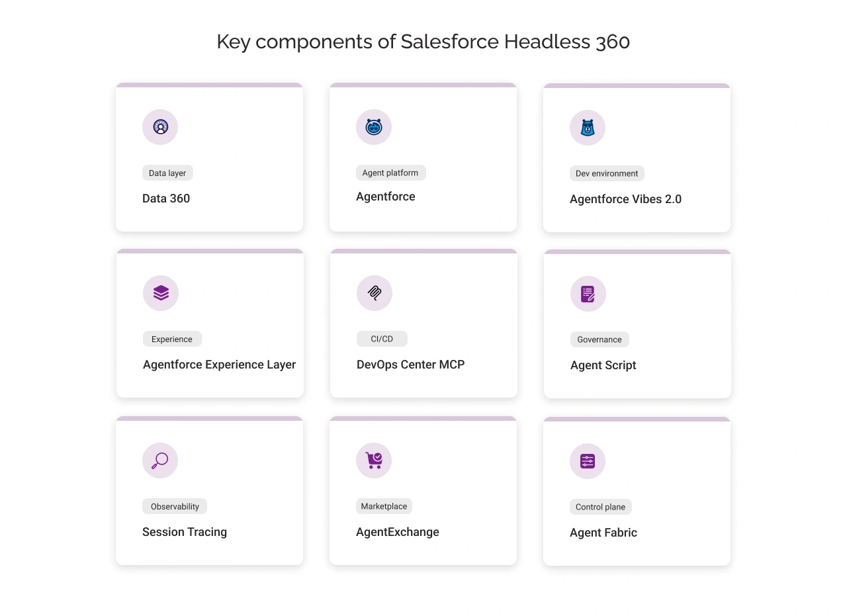Select the Agent platform tag
Viewport: 847px width, 616px height.
[390, 172]
